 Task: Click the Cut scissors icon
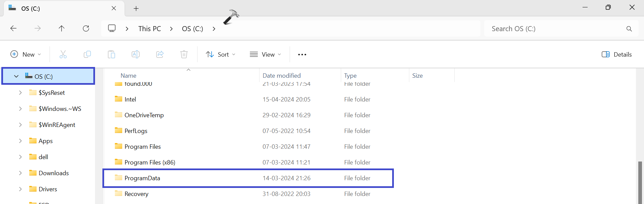click(x=63, y=54)
